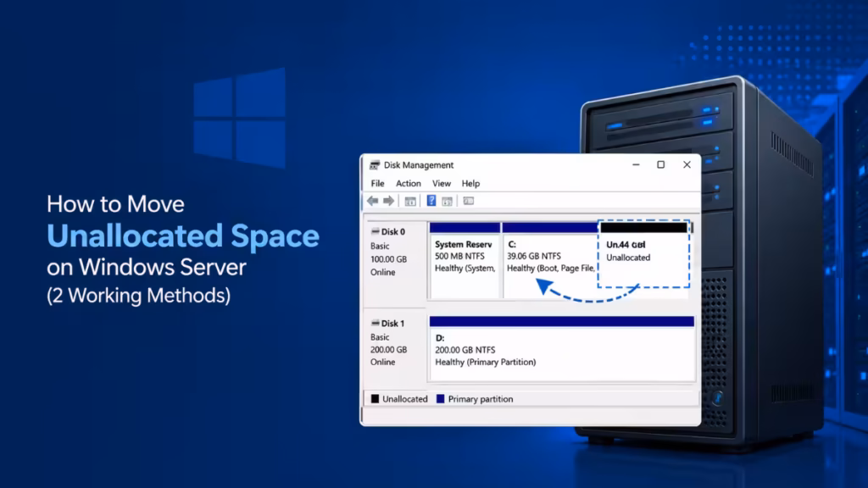Click "Basic" disk type under Disk 0
Screen dimensions: 868x488
[x=380, y=246]
